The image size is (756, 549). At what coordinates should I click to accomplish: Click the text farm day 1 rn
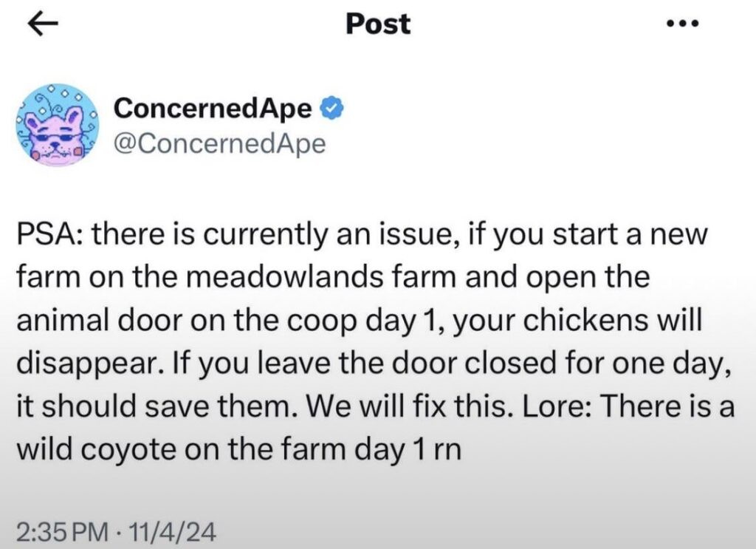point(371,451)
